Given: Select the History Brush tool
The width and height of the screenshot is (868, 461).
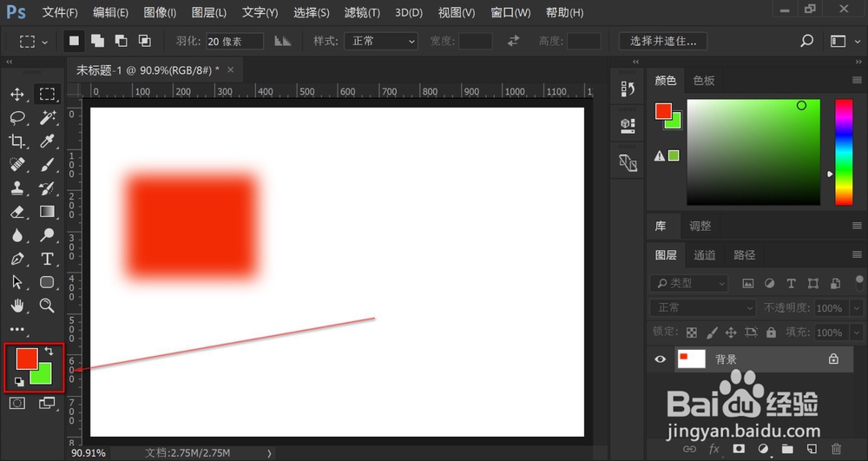Looking at the screenshot, I should click(x=47, y=188).
